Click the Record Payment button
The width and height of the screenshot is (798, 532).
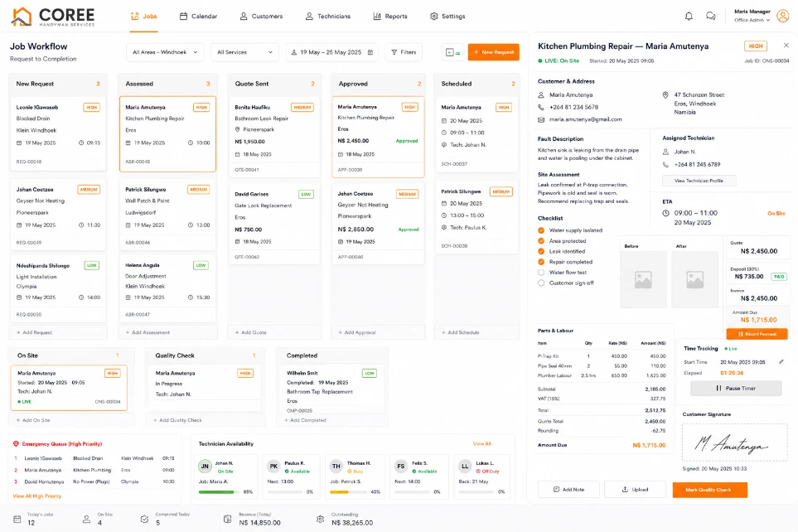coord(757,334)
